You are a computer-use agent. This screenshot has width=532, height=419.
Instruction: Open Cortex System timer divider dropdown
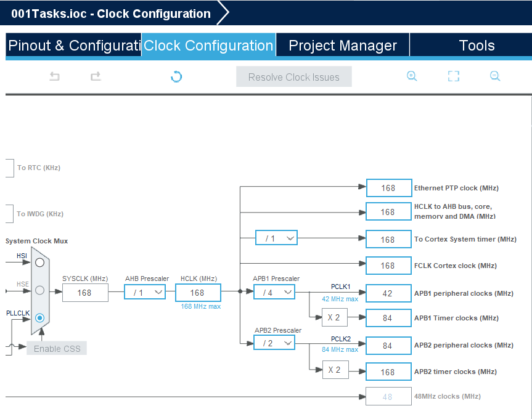click(276, 238)
